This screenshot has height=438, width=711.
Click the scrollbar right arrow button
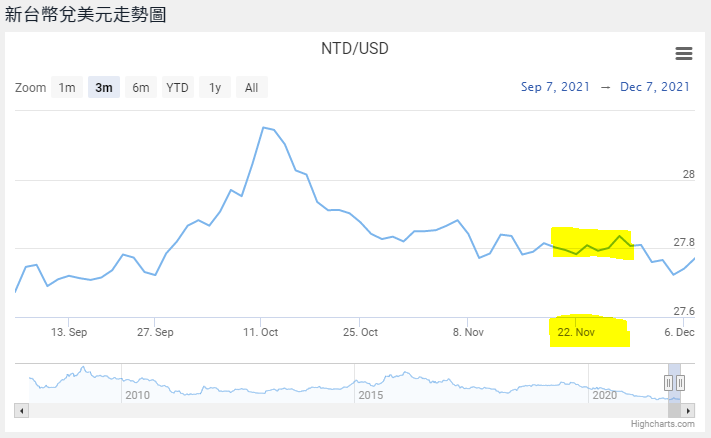tap(689, 410)
